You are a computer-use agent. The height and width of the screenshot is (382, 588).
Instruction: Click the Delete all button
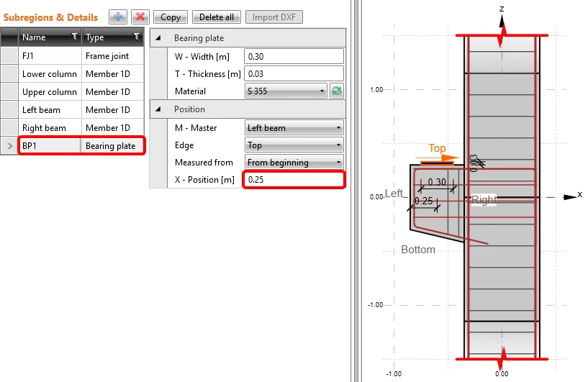point(217,17)
